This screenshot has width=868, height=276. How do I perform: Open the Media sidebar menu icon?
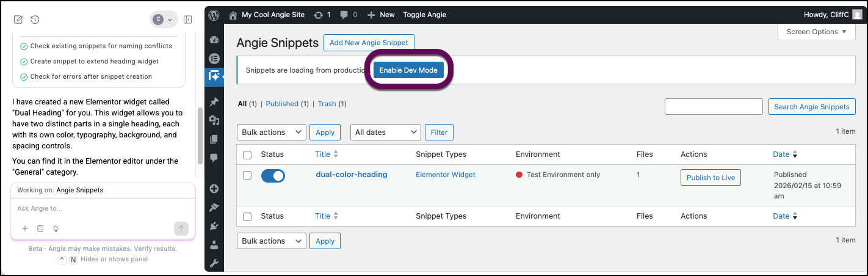(214, 120)
